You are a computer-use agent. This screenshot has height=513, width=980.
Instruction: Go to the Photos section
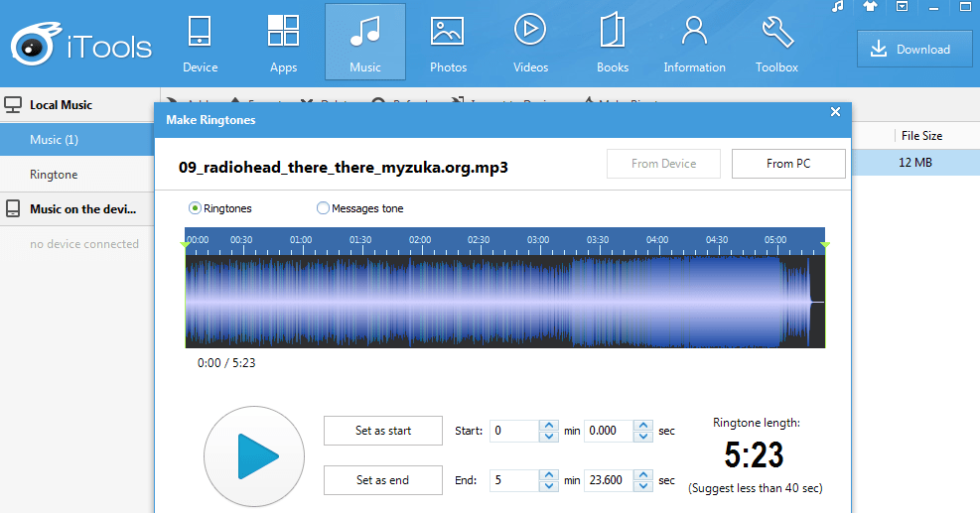point(448,43)
